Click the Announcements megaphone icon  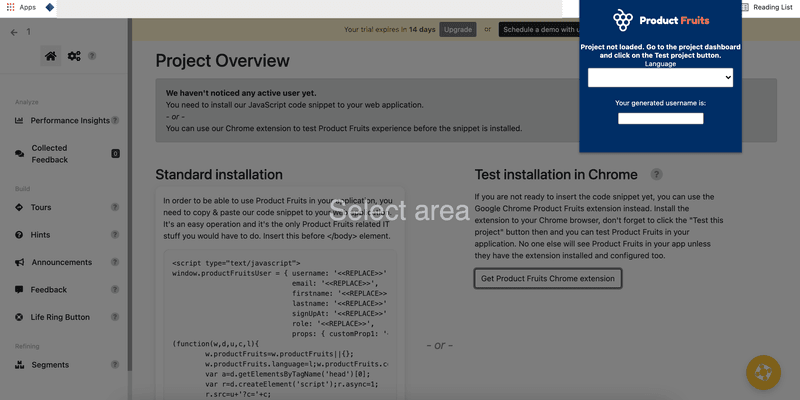coord(20,262)
